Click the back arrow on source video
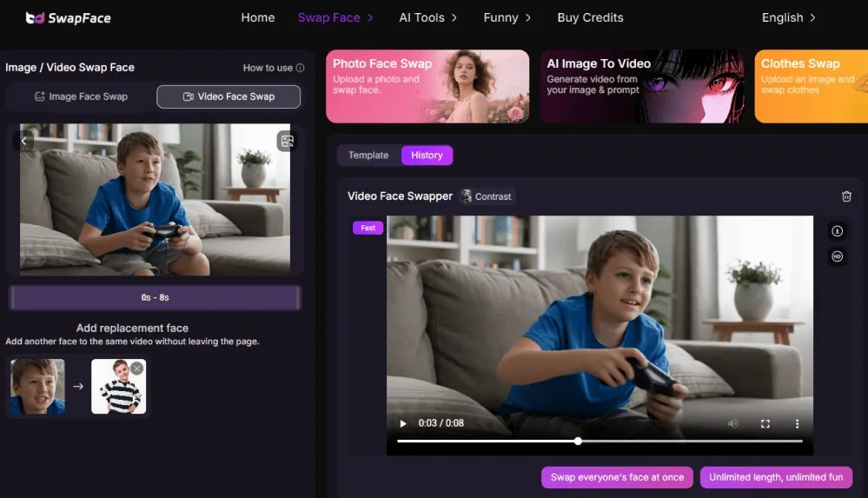The image size is (868, 498). (x=24, y=141)
